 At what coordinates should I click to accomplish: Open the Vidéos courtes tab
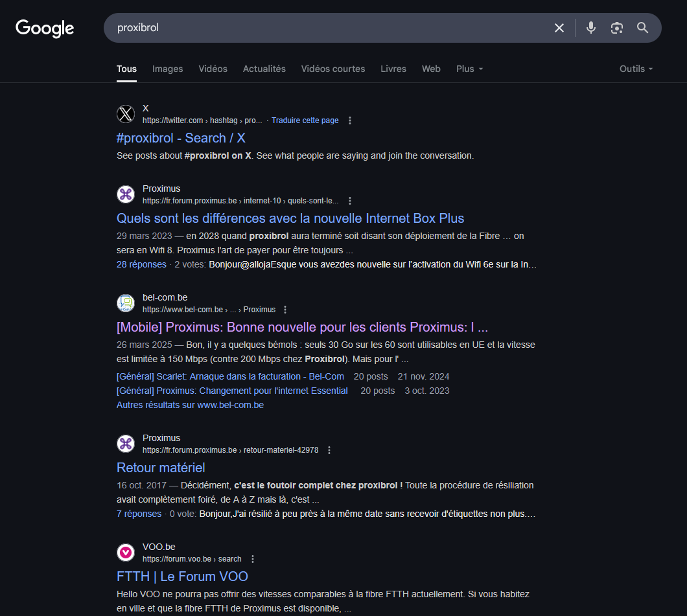333,69
